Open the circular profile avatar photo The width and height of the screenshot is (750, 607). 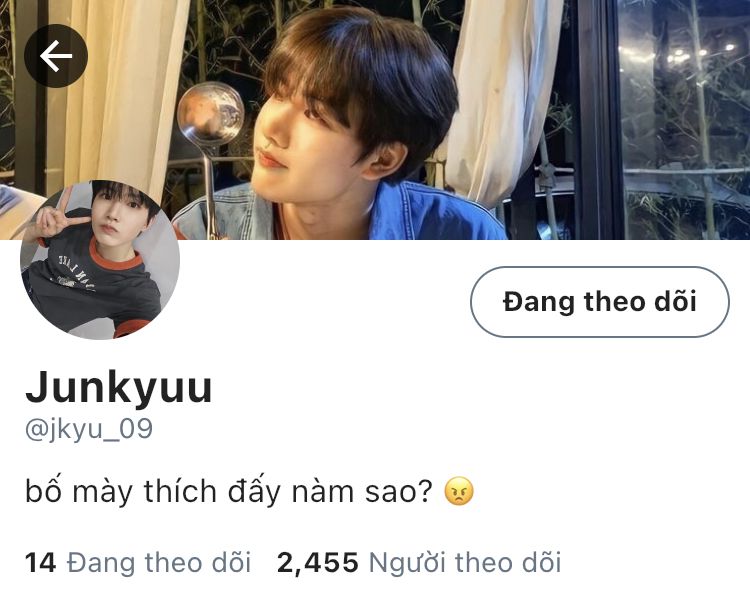[x=100, y=260]
